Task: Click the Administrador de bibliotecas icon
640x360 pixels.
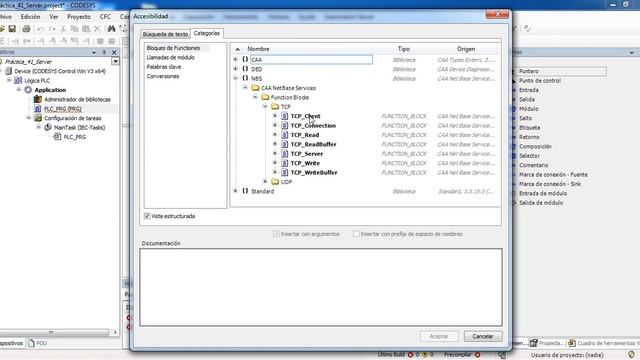Action: [x=38, y=99]
